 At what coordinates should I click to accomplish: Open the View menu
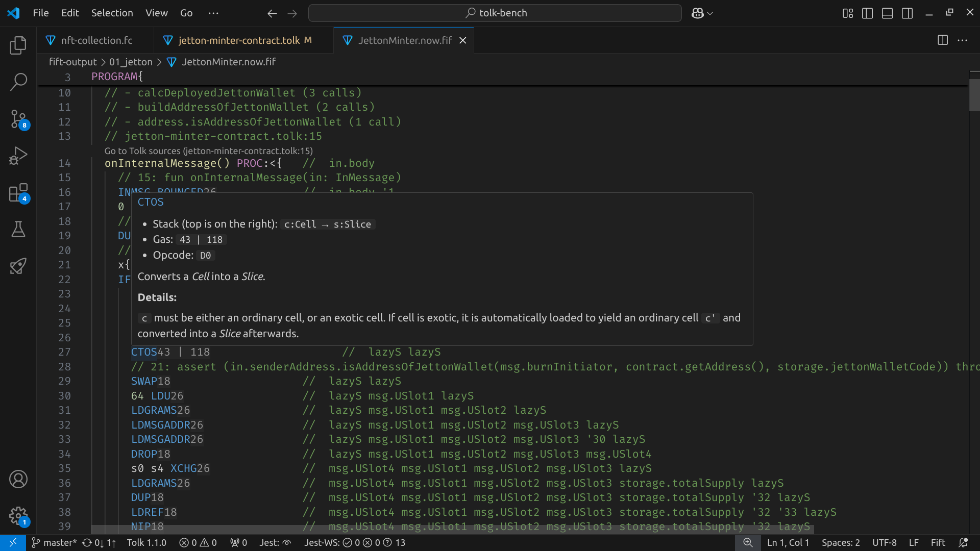(156, 13)
